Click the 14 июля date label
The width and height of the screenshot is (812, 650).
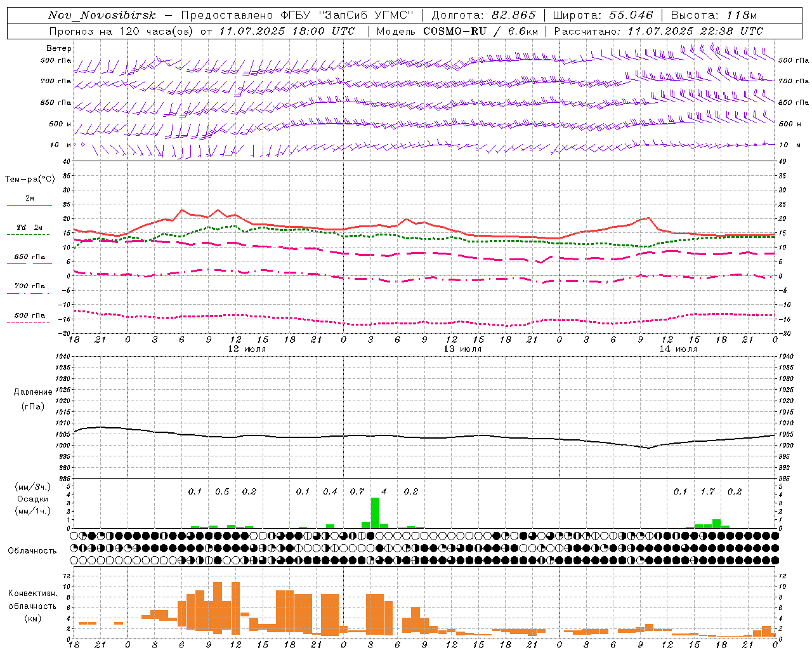point(678,349)
